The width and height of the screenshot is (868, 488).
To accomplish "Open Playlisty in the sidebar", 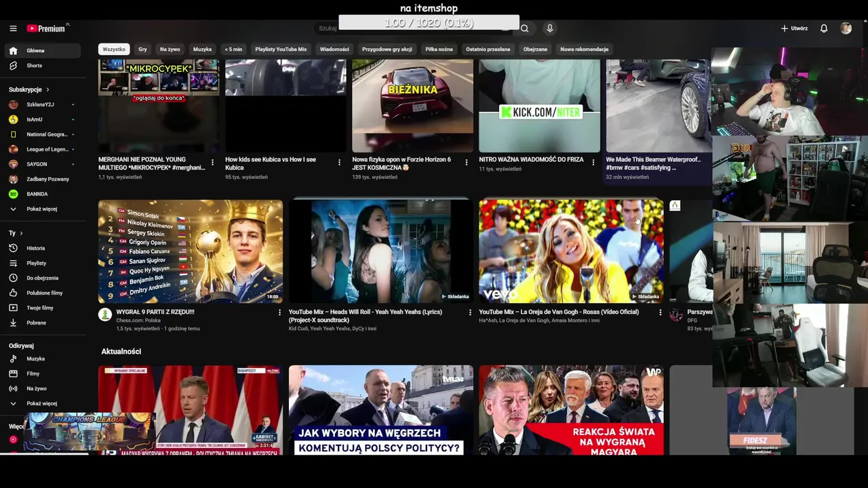I will 42,263.
